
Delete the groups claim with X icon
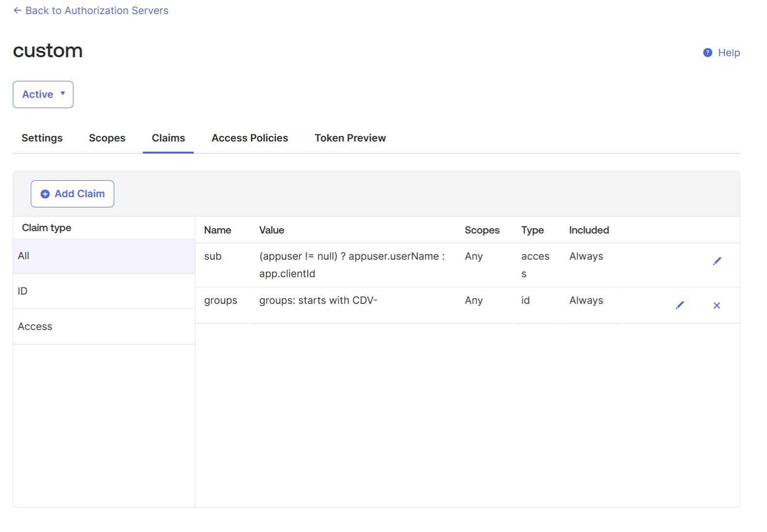tap(717, 305)
